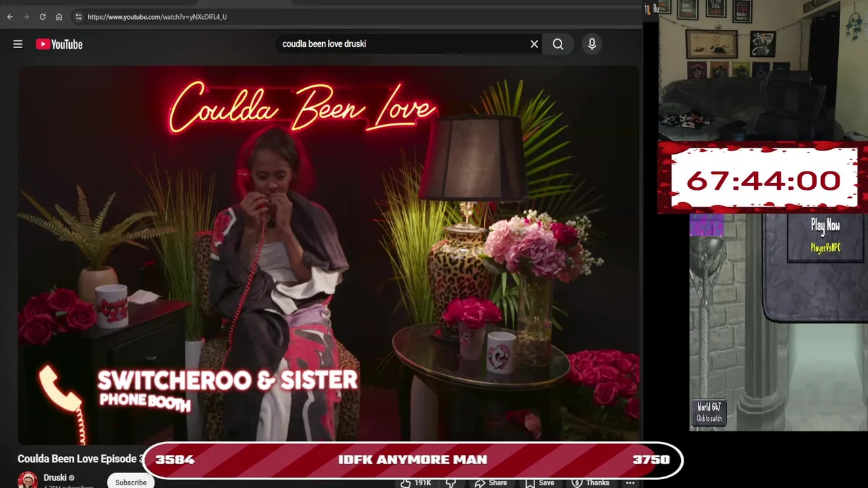The width and height of the screenshot is (868, 488).
Task: Open the browser home page icon
Action: coord(59,17)
